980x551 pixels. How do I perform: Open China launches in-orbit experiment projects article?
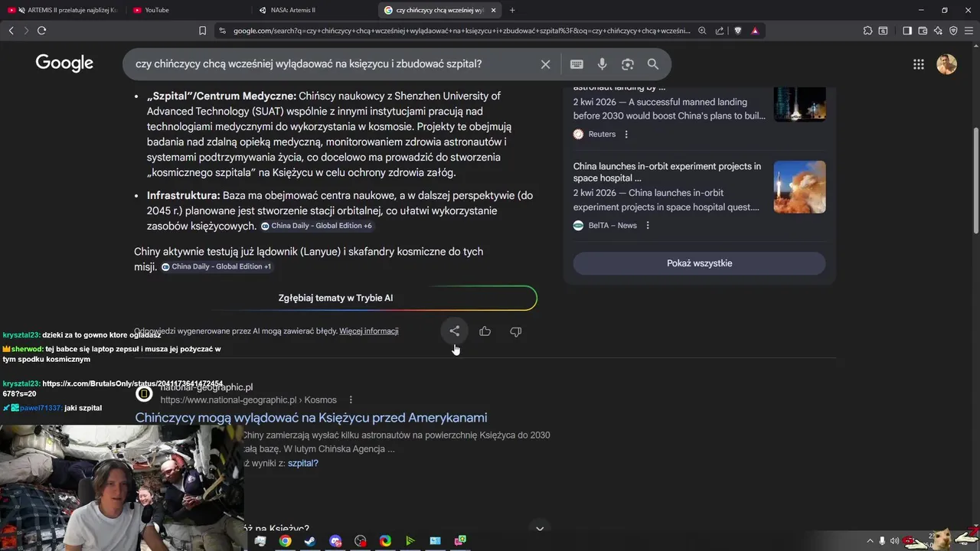tap(667, 172)
